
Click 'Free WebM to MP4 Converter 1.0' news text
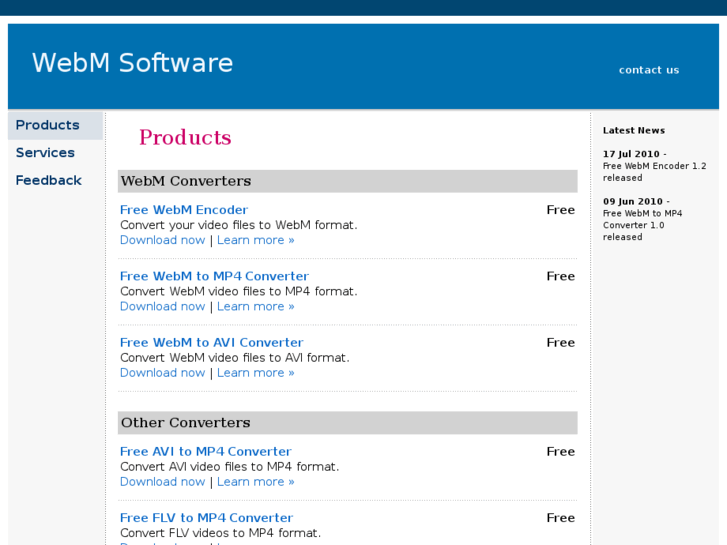click(642, 219)
